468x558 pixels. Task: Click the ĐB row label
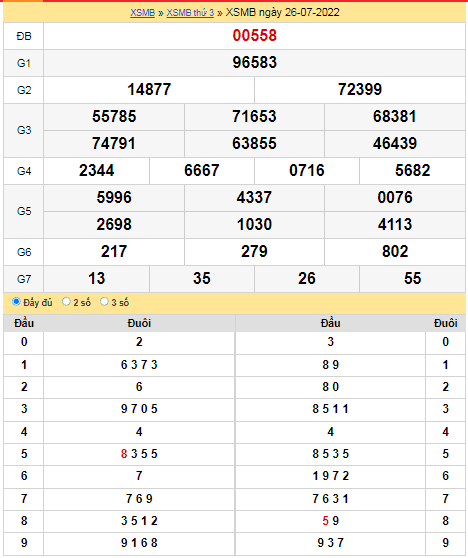24,36
